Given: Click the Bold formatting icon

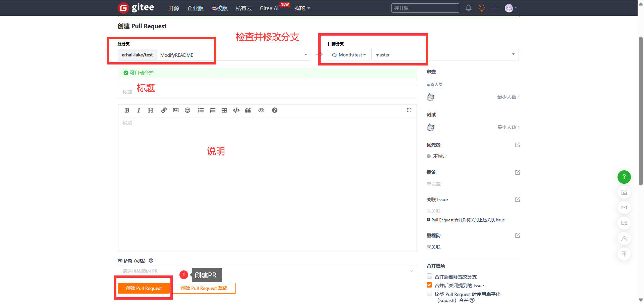Looking at the screenshot, I should (x=127, y=110).
